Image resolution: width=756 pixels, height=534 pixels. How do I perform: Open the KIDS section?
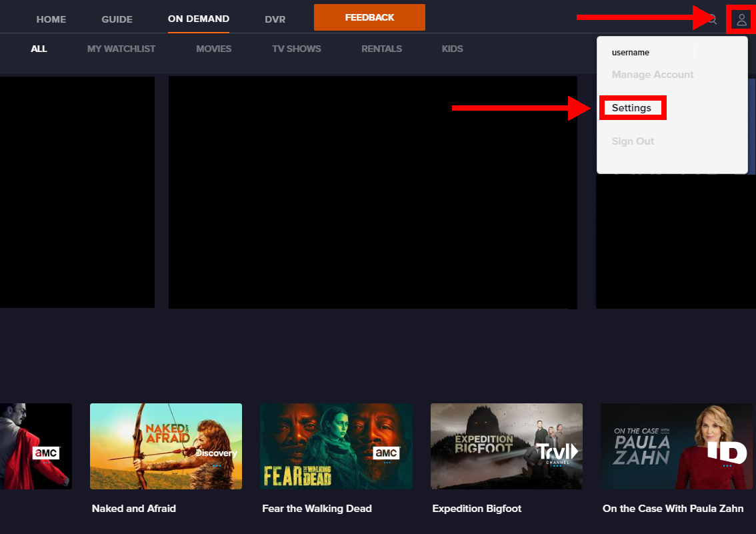pyautogui.click(x=452, y=48)
